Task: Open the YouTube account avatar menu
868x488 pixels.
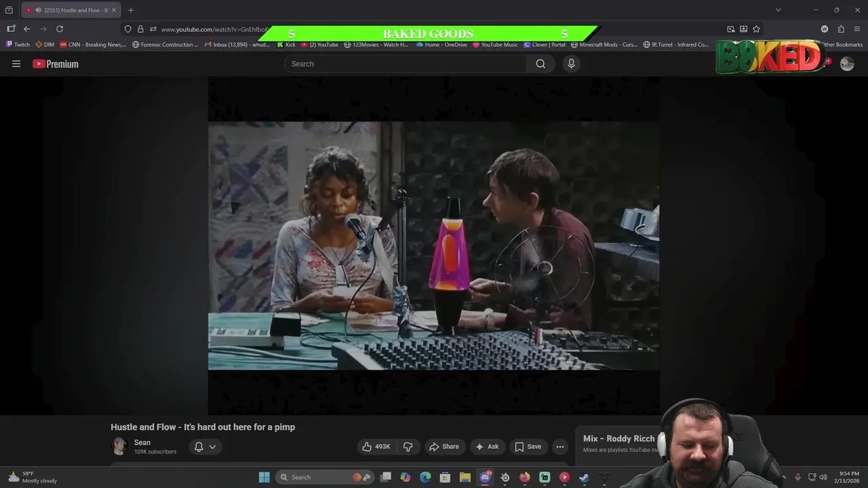Action: 847,64
